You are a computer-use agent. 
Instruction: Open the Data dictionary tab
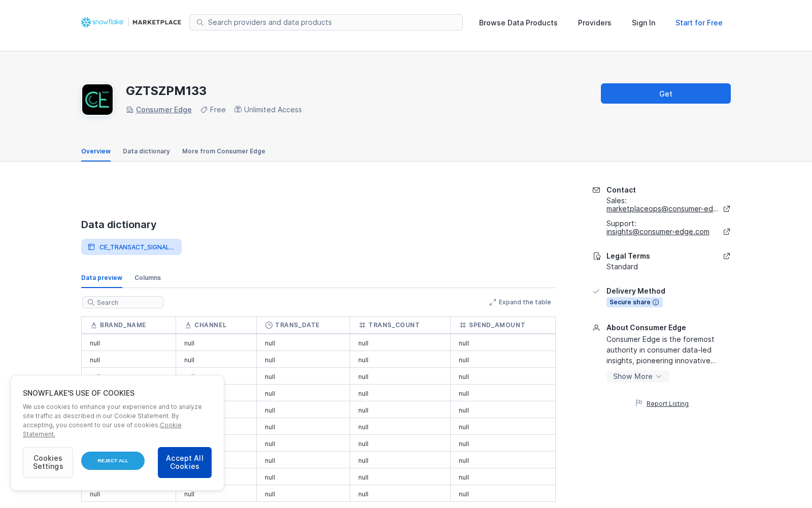point(146,151)
